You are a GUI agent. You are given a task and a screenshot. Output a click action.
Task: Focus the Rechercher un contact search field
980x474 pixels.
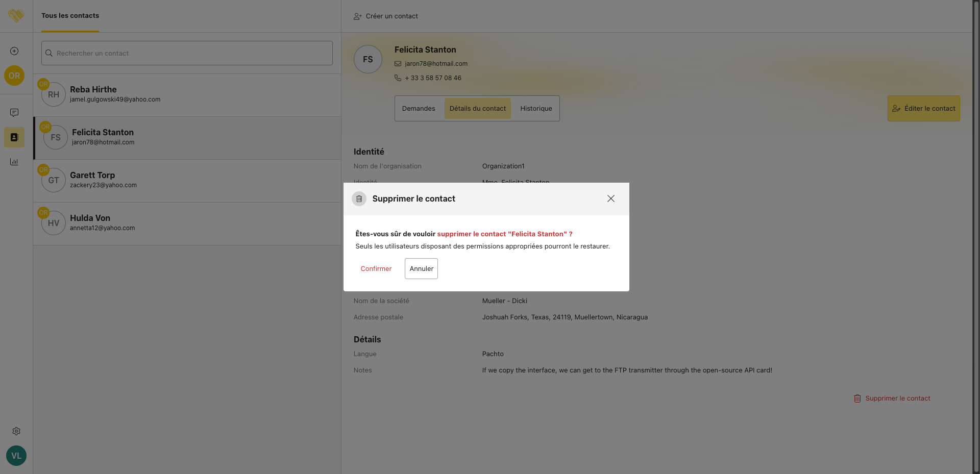point(187,53)
